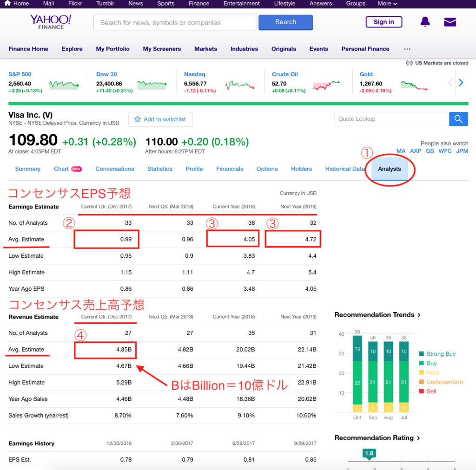Open Industries in navigation
Image resolution: width=476 pixels, height=470 pixels.
pyautogui.click(x=244, y=49)
